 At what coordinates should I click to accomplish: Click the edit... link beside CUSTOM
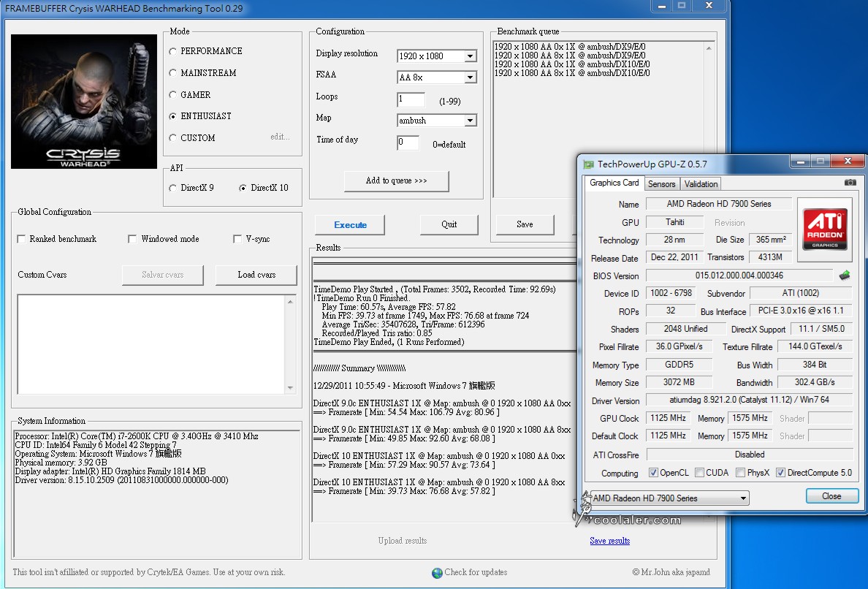point(280,137)
